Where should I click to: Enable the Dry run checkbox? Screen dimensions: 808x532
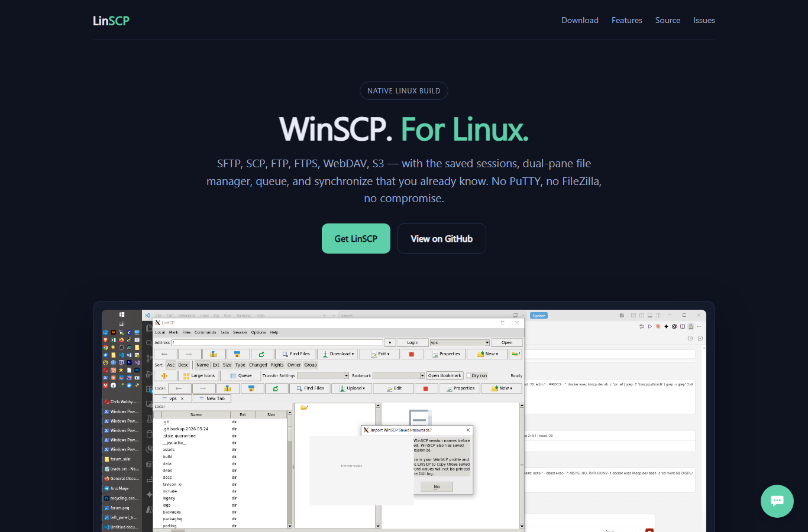pyautogui.click(x=468, y=376)
